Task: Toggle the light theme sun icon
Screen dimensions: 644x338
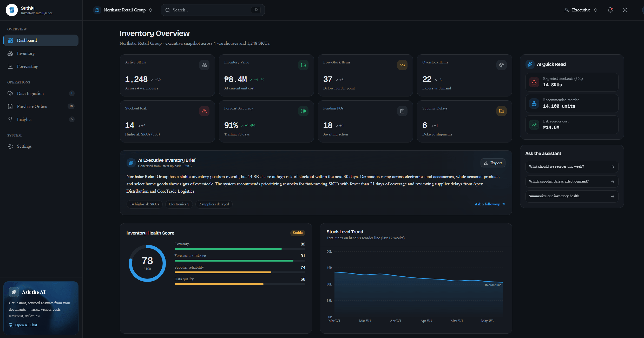Action: 625,10
